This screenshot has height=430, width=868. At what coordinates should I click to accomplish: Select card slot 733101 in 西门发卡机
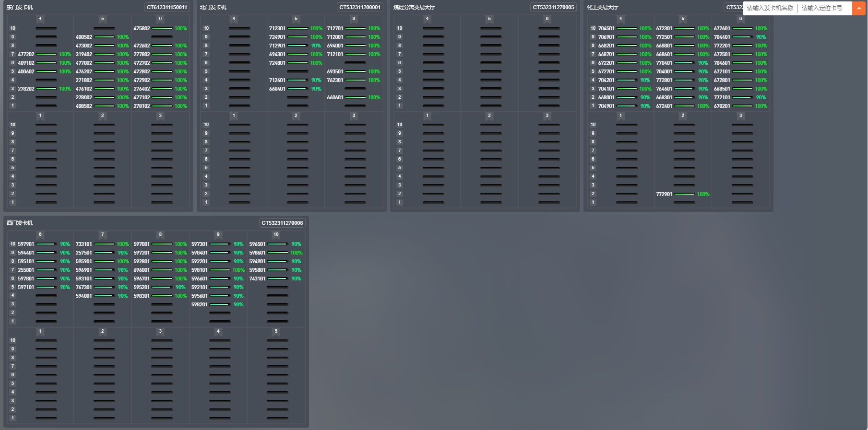coord(83,244)
